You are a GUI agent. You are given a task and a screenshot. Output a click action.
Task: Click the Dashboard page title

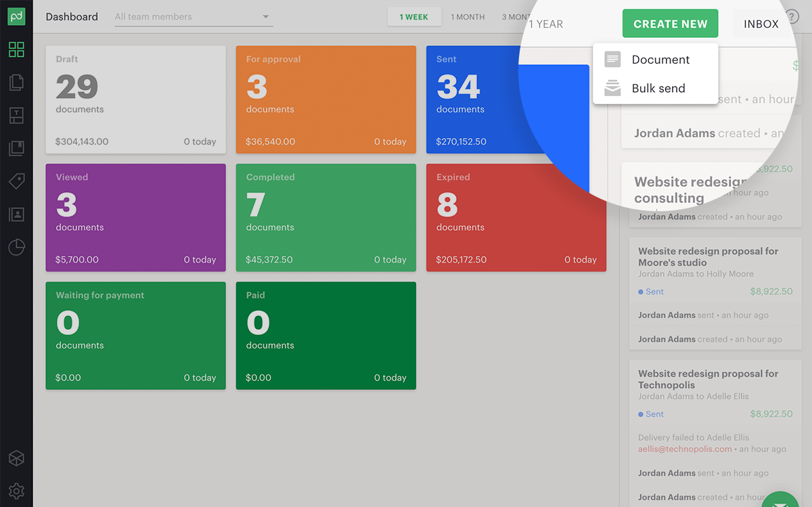pos(72,17)
